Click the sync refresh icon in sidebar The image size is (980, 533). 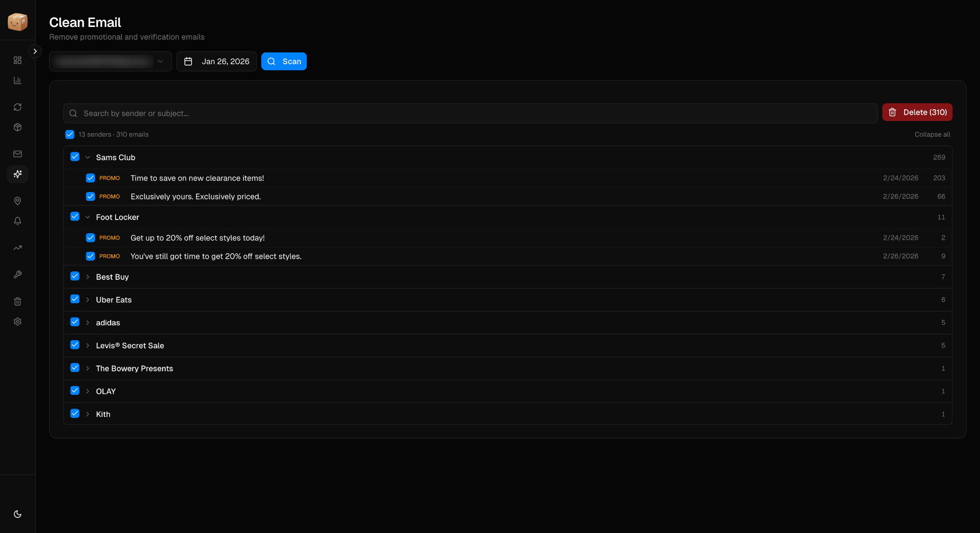[18, 107]
